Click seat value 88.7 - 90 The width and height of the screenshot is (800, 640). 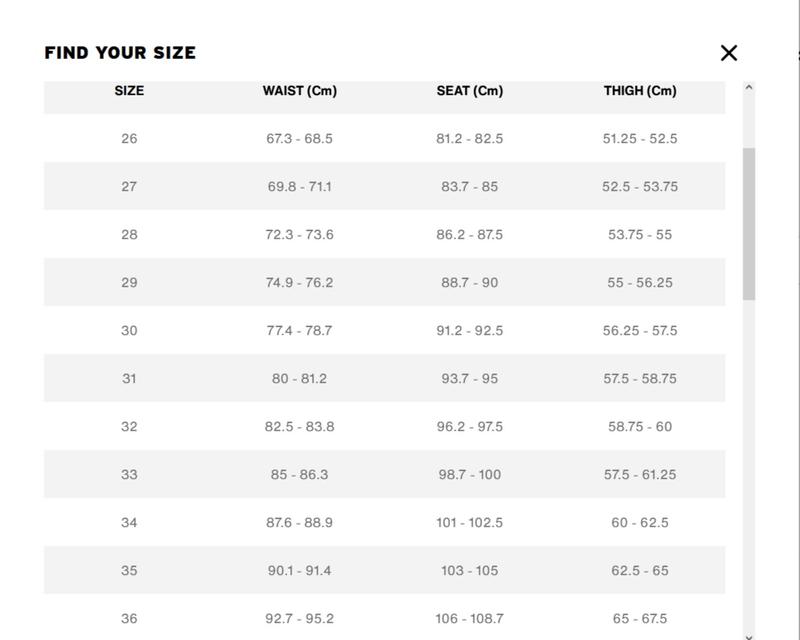(469, 282)
